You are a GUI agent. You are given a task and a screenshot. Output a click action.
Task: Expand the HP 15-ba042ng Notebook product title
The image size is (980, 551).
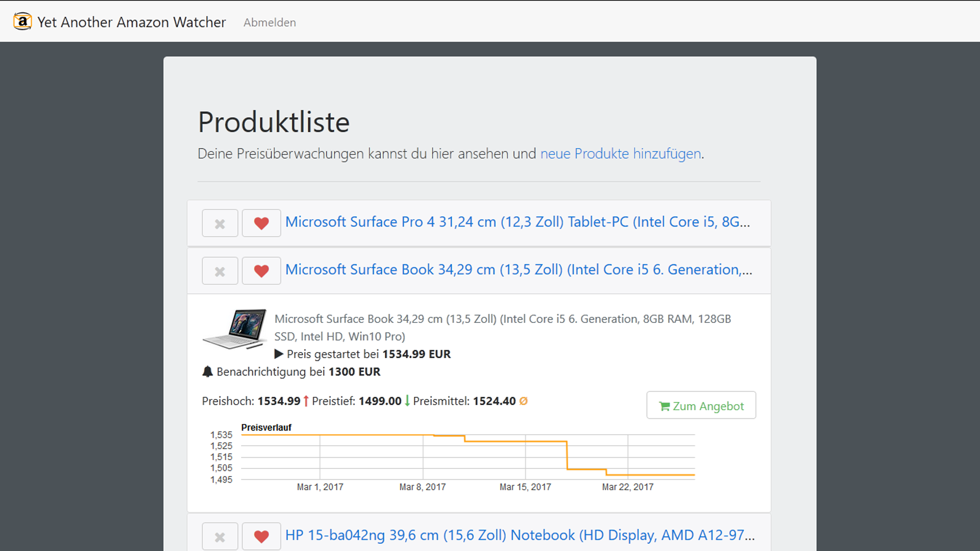(x=520, y=535)
